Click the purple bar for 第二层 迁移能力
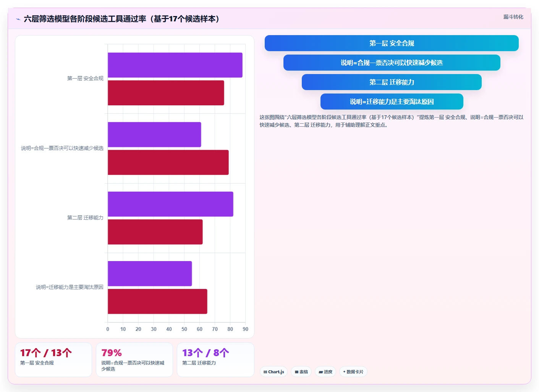Image resolution: width=539 pixels, height=392 pixels. click(x=170, y=204)
